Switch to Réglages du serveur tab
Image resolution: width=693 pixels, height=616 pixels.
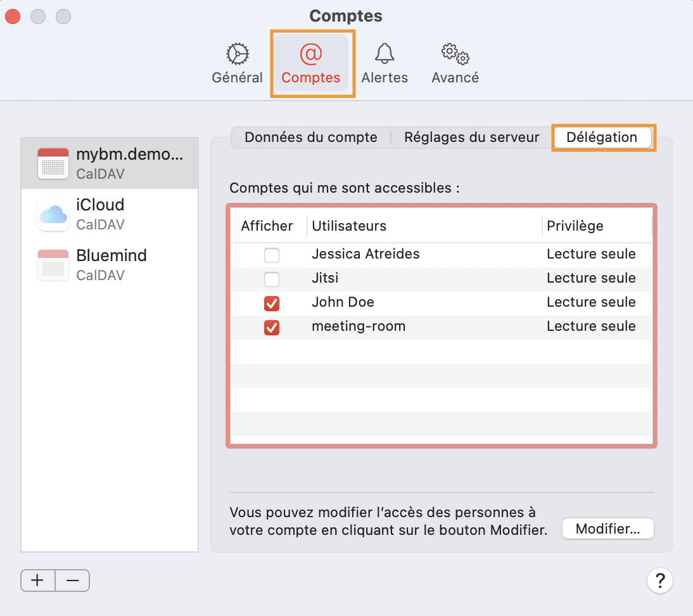point(472,138)
